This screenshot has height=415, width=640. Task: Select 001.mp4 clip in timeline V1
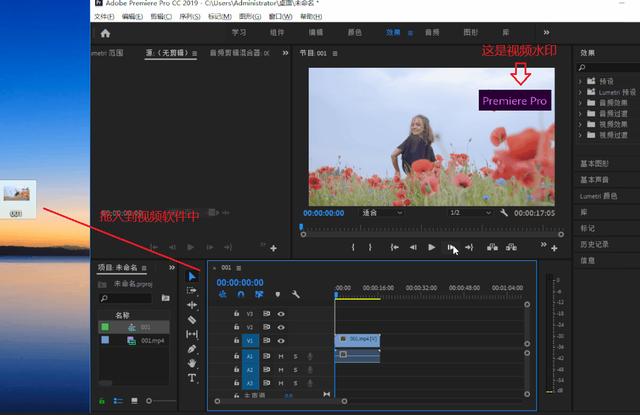pyautogui.click(x=358, y=340)
